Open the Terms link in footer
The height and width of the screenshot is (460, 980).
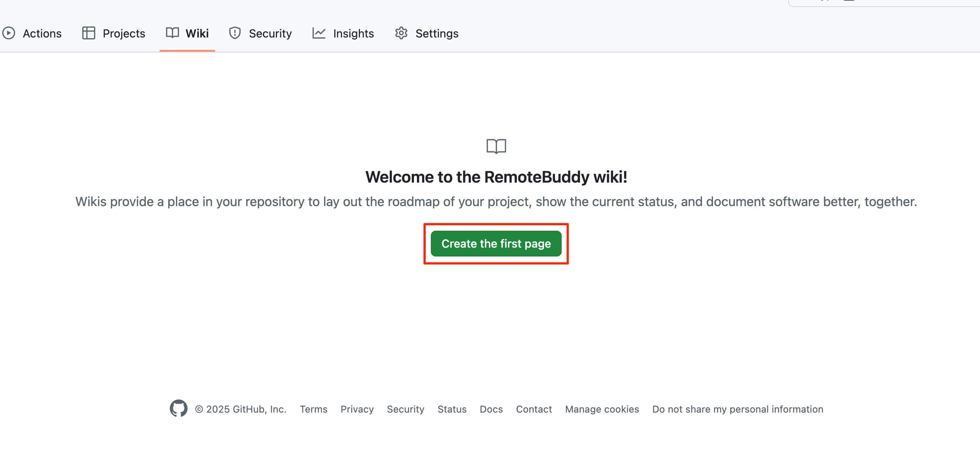click(313, 409)
